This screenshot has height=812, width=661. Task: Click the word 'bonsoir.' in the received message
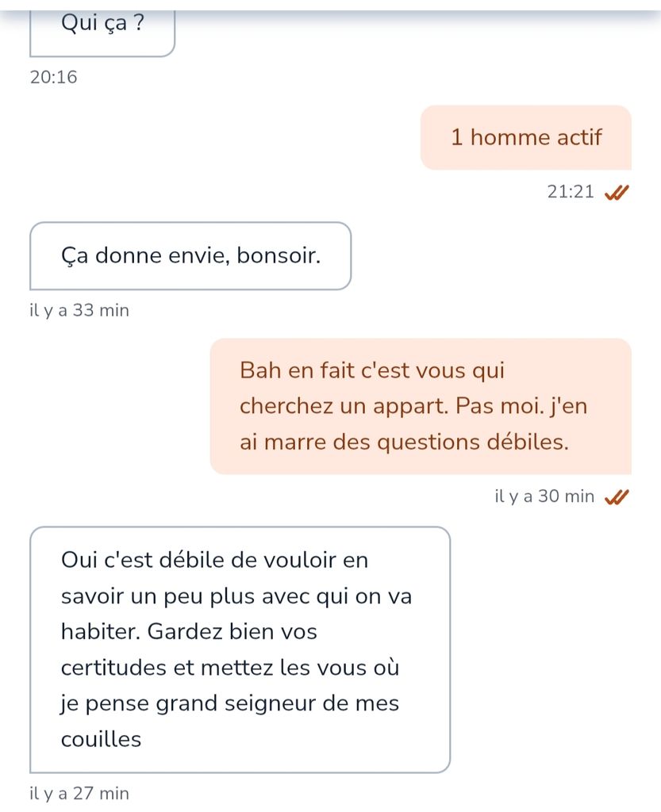pos(279,255)
